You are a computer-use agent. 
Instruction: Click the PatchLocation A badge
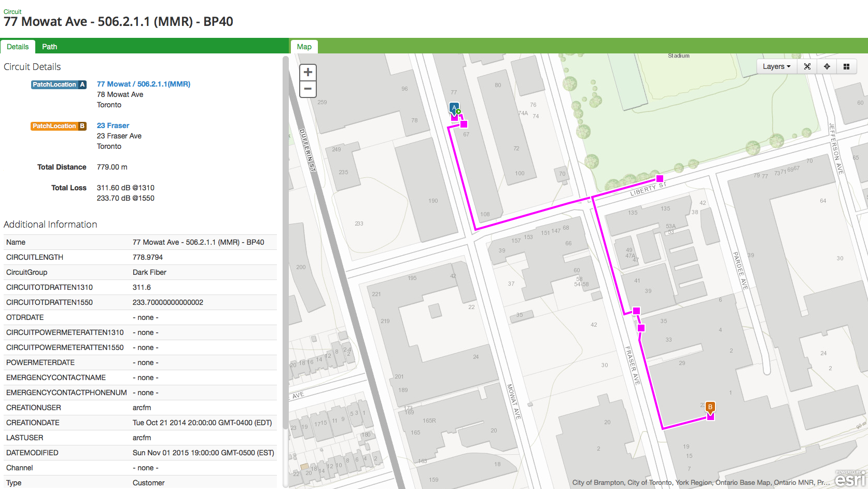59,84
